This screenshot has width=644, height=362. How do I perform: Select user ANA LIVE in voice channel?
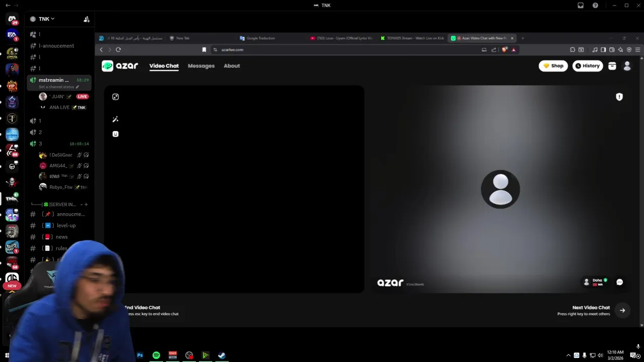[63, 107]
